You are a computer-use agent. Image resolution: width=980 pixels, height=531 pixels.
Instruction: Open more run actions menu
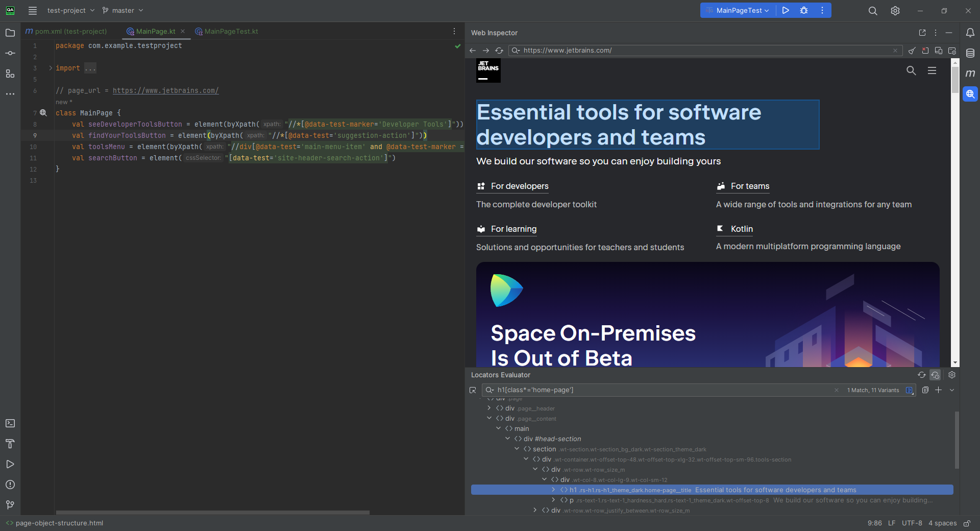[822, 10]
